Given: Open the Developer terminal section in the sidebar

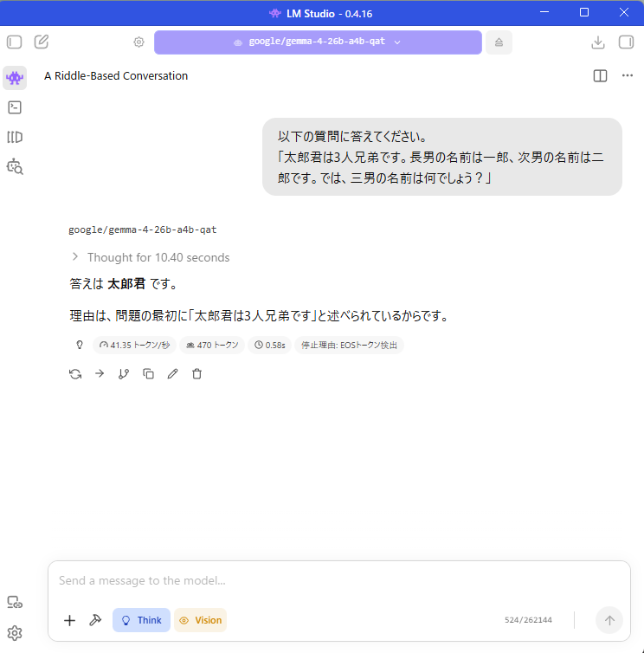Looking at the screenshot, I should click(x=15, y=107).
